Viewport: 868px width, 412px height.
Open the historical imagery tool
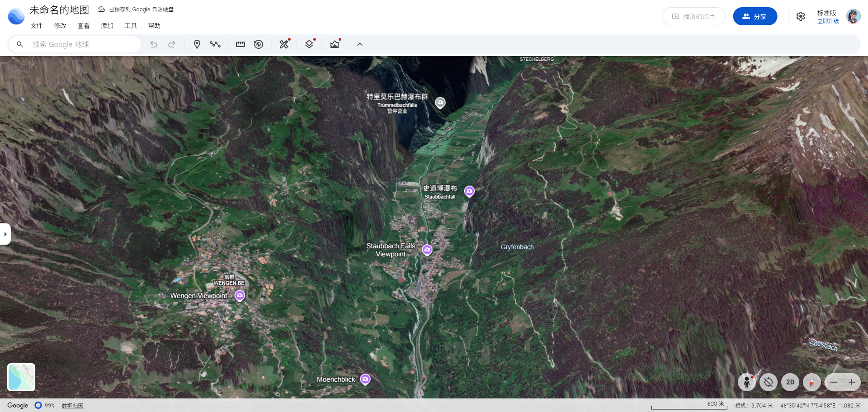point(259,44)
